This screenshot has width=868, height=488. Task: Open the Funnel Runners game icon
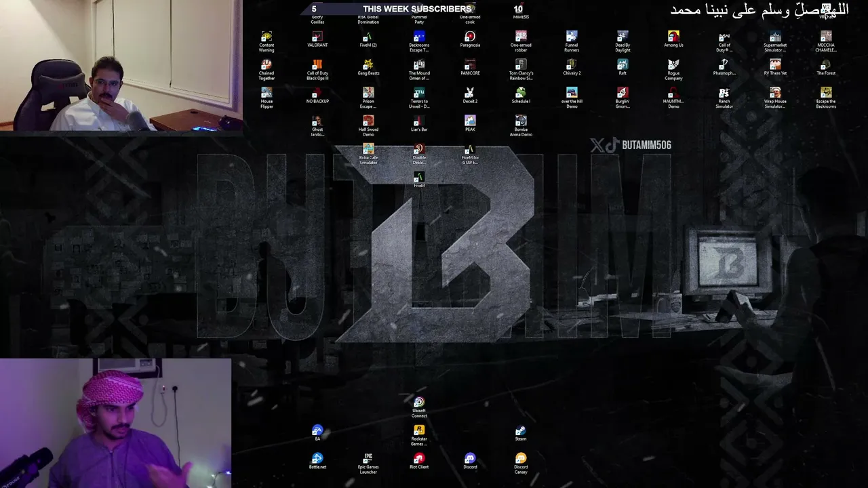pos(572,41)
